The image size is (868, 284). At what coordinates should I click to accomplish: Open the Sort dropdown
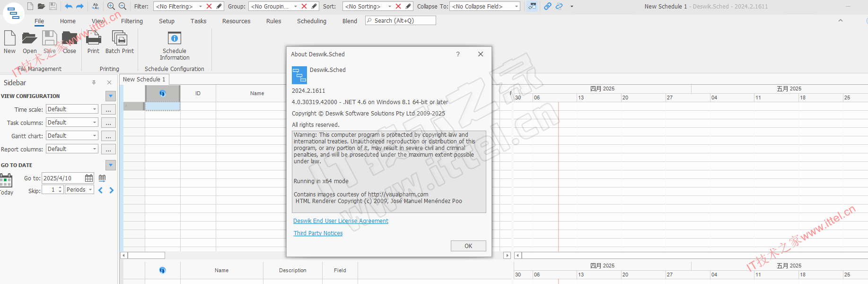tap(390, 6)
